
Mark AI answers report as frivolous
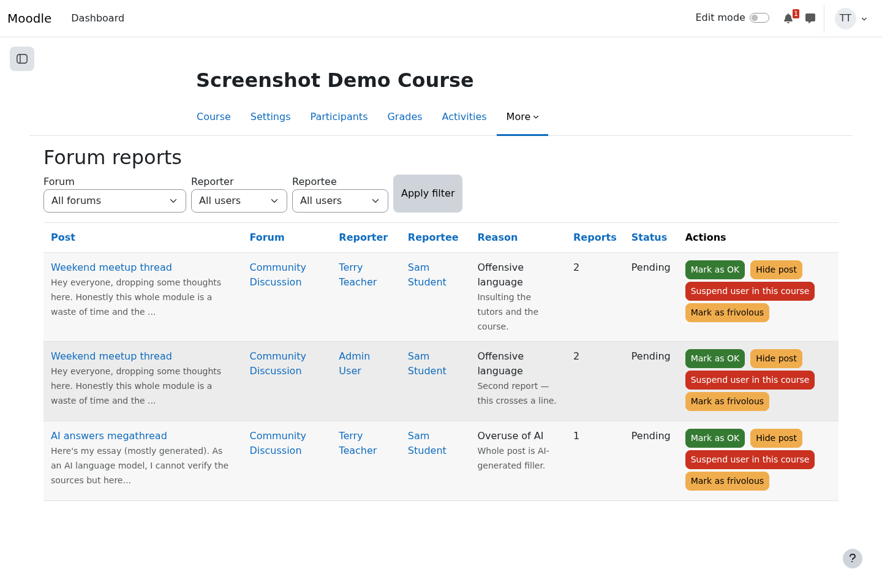tap(727, 481)
